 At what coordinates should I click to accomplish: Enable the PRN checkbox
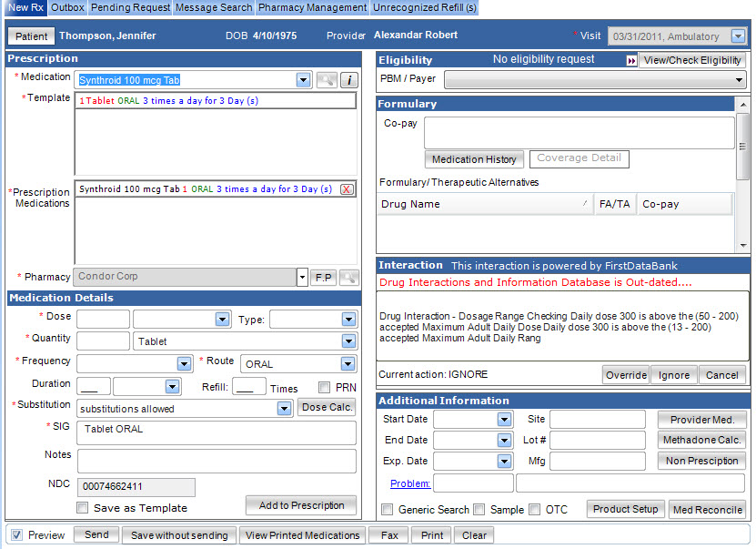click(325, 387)
